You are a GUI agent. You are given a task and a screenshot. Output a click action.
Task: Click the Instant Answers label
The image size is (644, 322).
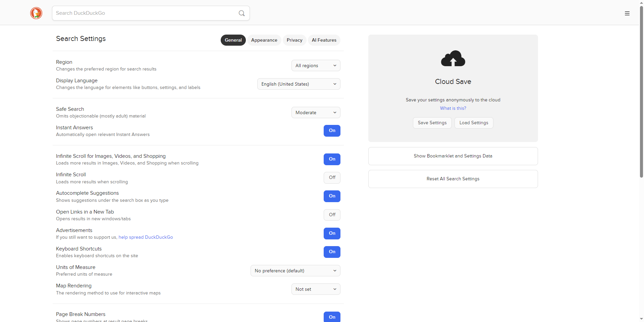[x=74, y=128]
